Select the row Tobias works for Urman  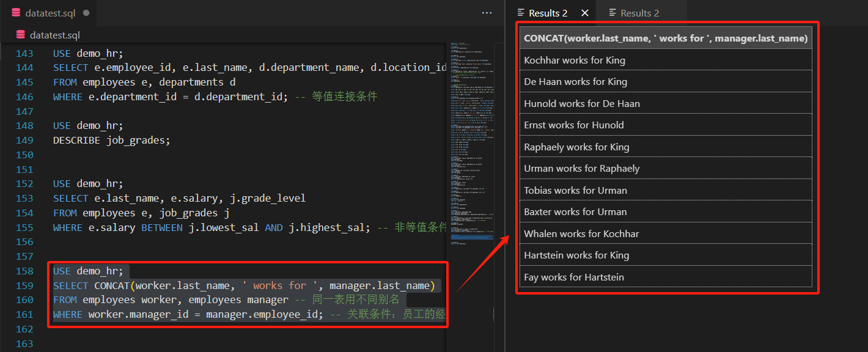(x=666, y=190)
